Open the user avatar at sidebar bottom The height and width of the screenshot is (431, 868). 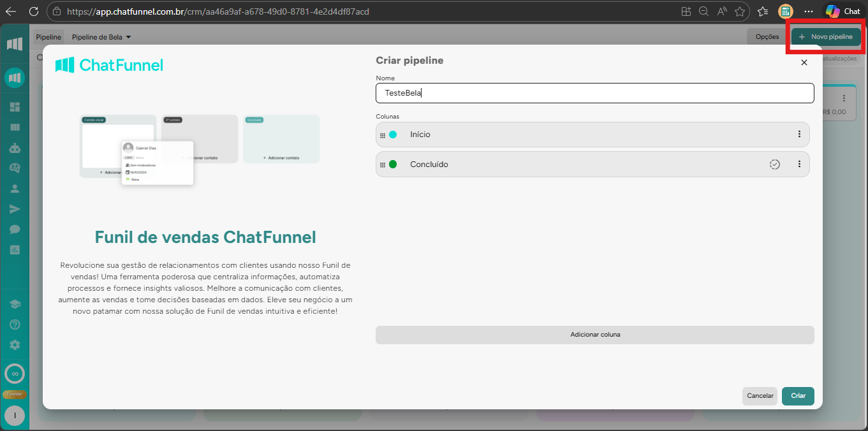(15, 416)
